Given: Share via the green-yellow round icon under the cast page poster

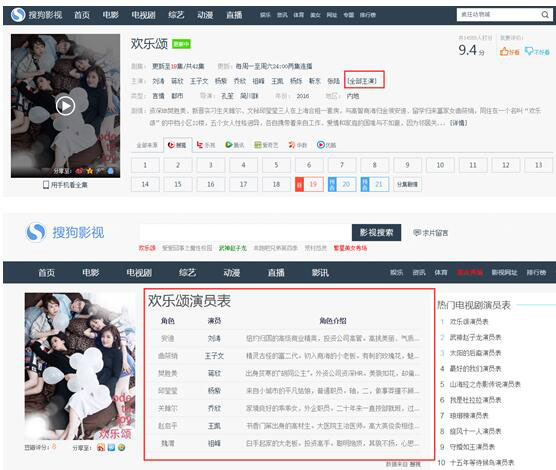Looking at the screenshot, I should 122,448.
